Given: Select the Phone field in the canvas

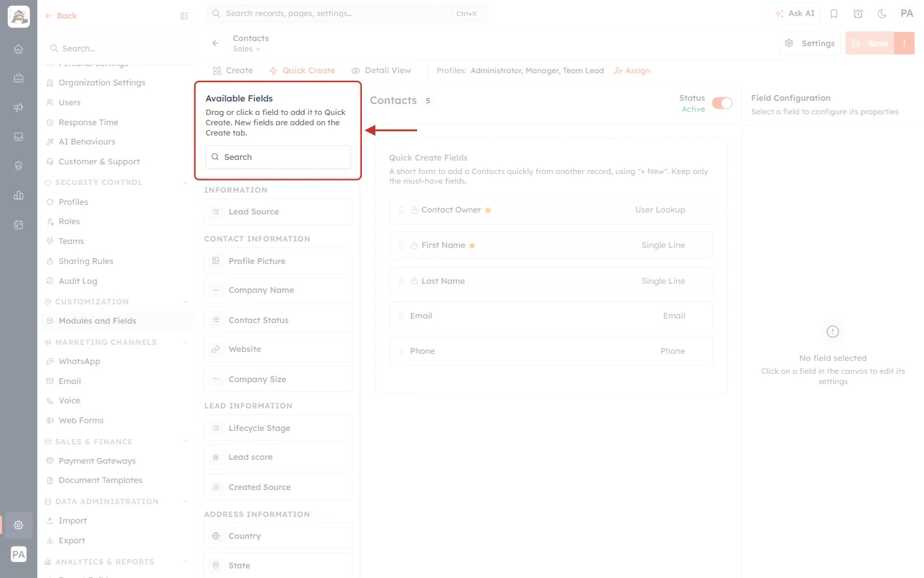Looking at the screenshot, I should tap(551, 351).
